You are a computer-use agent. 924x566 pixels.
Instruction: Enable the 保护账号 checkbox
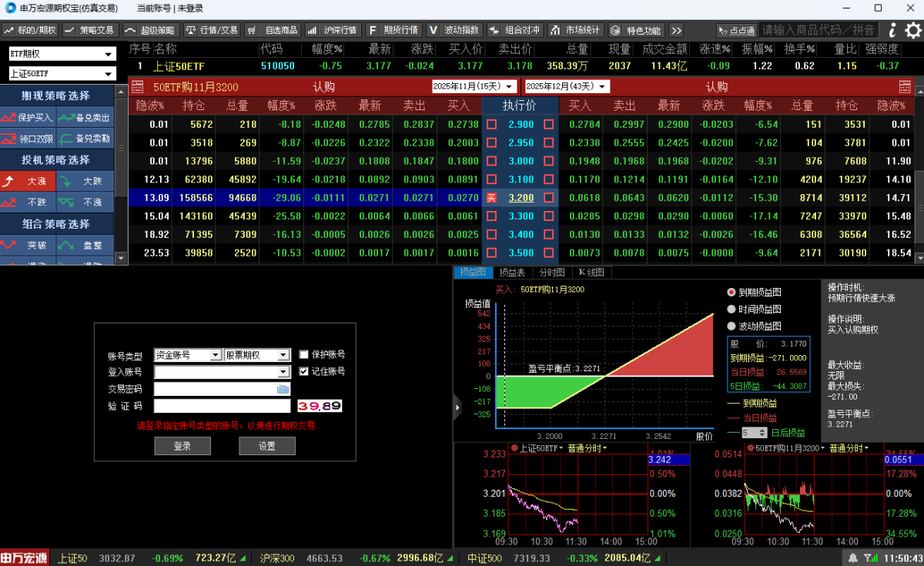[304, 355]
